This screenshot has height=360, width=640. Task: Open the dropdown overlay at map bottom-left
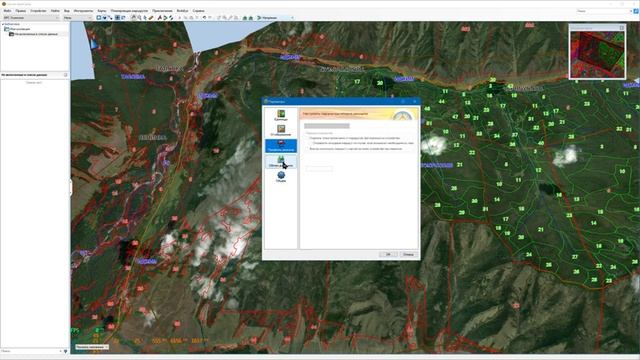pos(92,347)
